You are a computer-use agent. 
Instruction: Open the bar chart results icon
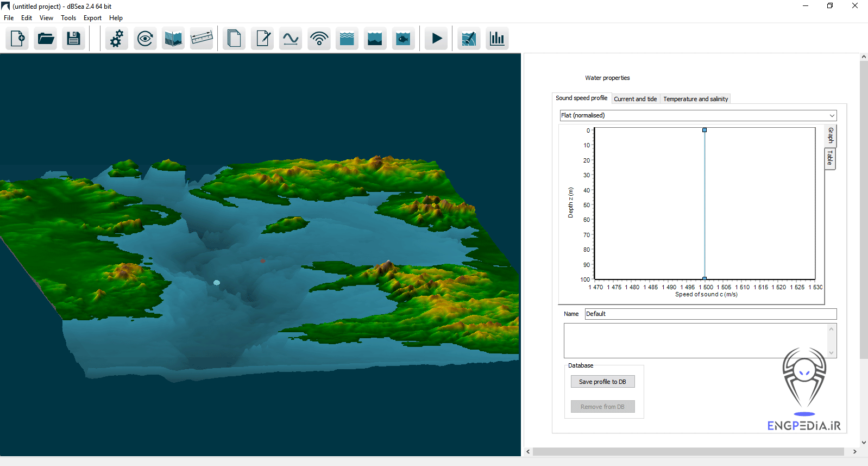click(497, 39)
